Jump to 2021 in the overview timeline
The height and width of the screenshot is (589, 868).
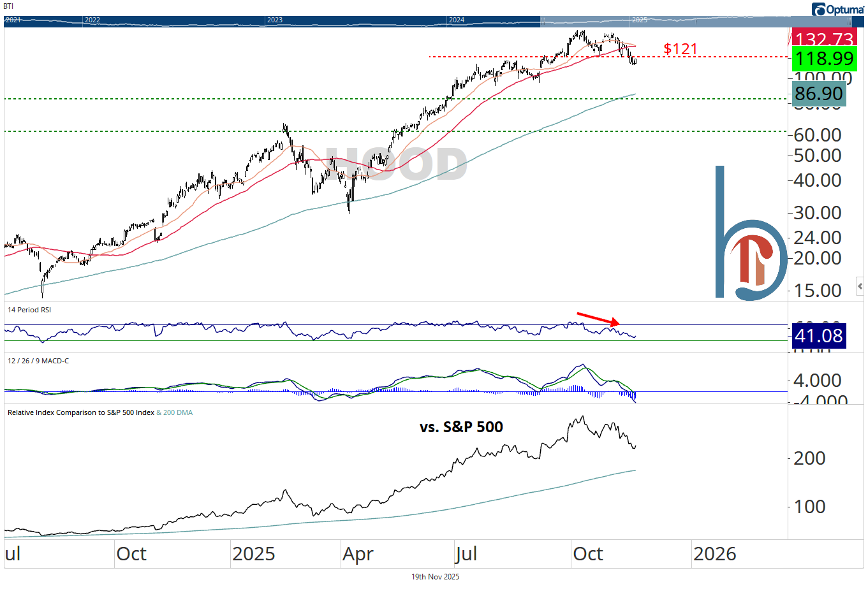[x=13, y=20]
